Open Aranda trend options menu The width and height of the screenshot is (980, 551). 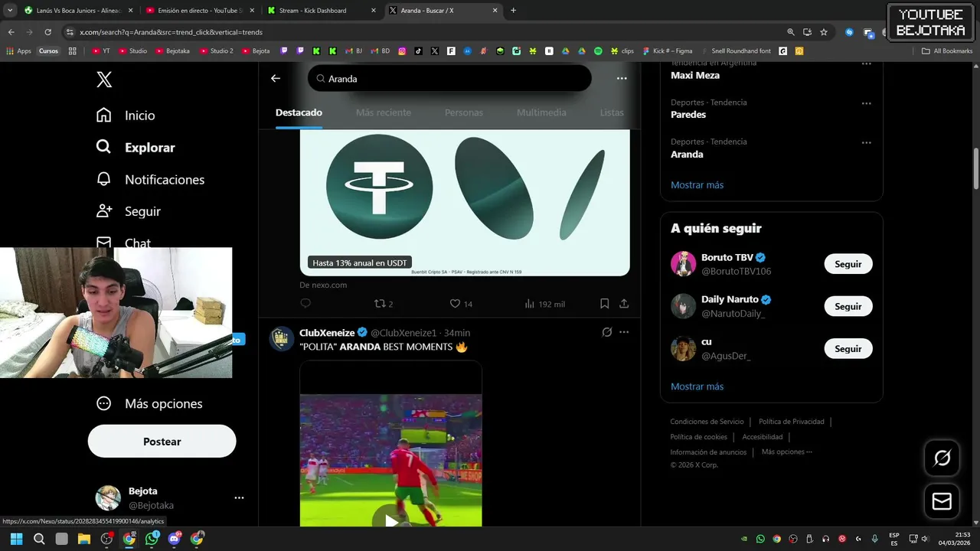click(866, 142)
